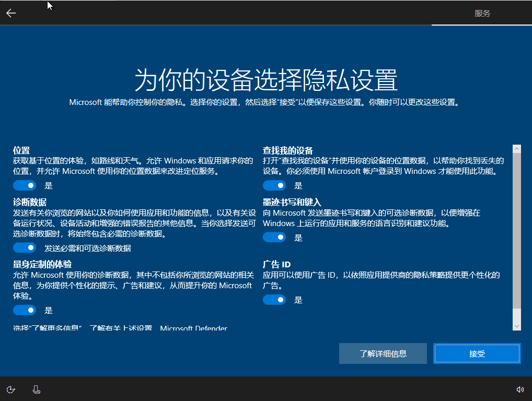This screenshot has width=532, height=401.
Task: Toggle the 量身定制的体验 switch
Action: point(25,310)
